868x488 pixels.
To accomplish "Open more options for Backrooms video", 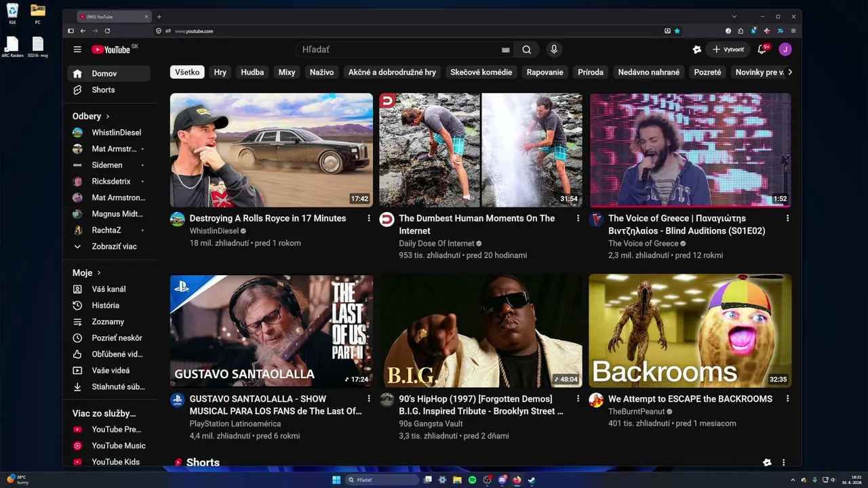I will (x=787, y=399).
